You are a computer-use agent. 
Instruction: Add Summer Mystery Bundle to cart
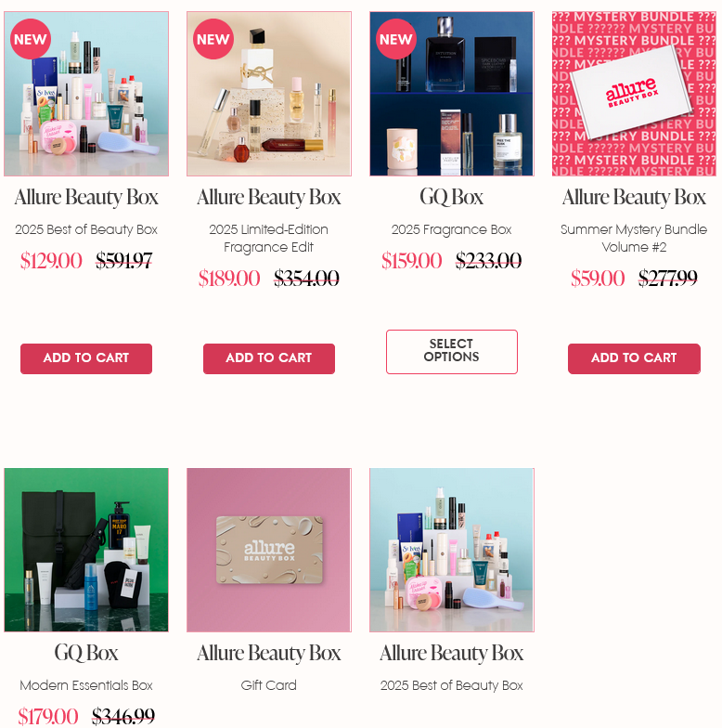point(634,358)
